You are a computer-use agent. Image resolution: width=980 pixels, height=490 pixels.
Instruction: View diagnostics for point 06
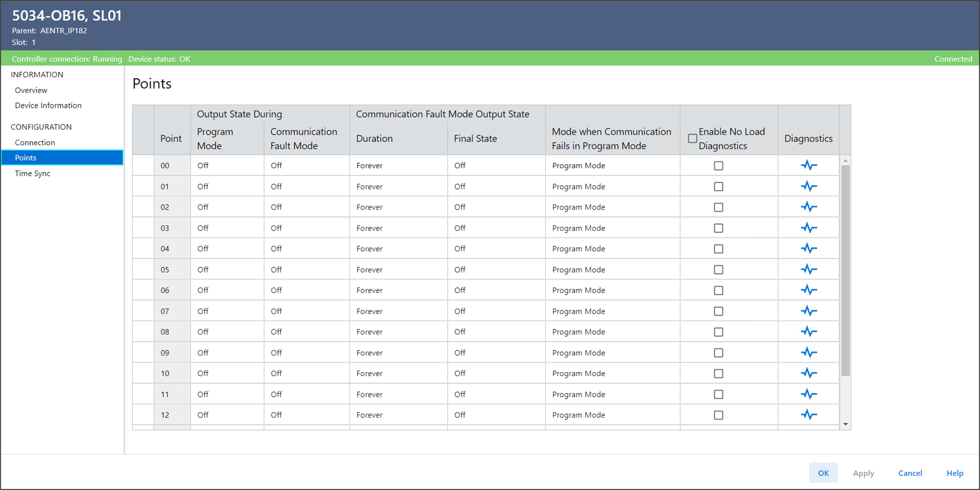click(808, 290)
